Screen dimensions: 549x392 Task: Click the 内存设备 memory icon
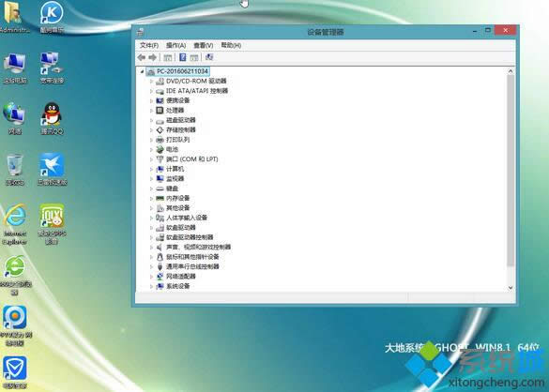coord(160,199)
